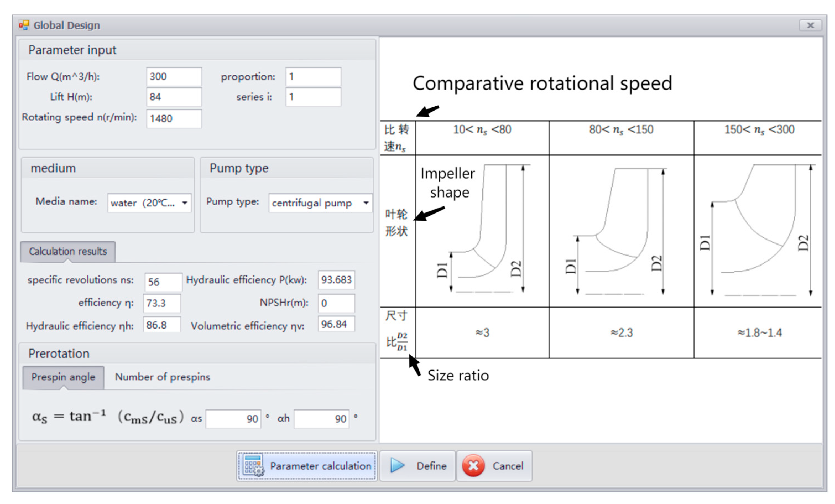The height and width of the screenshot is (504, 835).
Task: Click the Global Design title bar app icon
Action: (x=24, y=25)
